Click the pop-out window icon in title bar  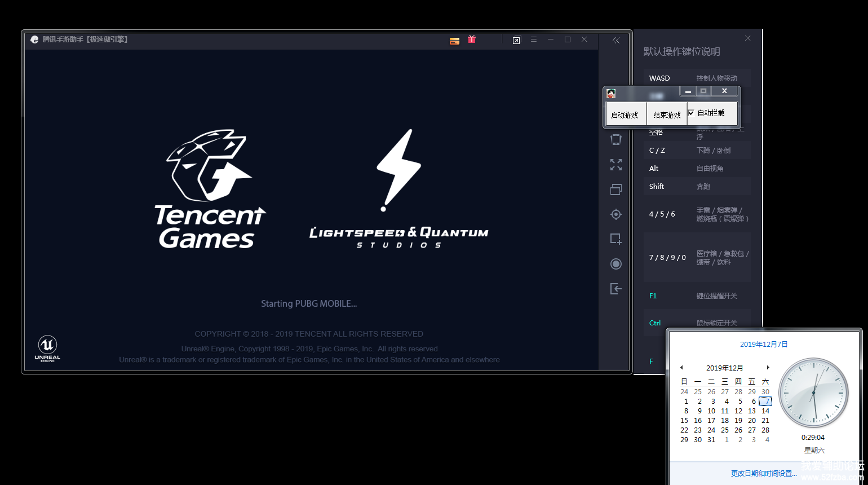[516, 40]
